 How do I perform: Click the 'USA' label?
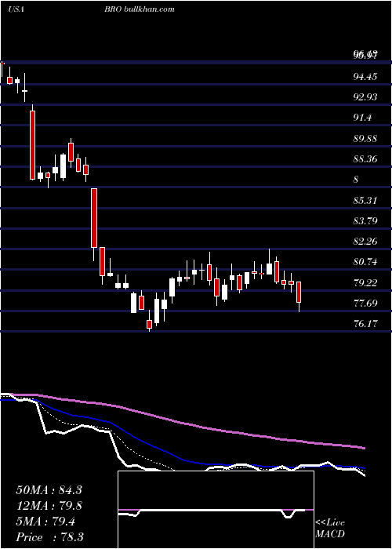(x=16, y=9)
